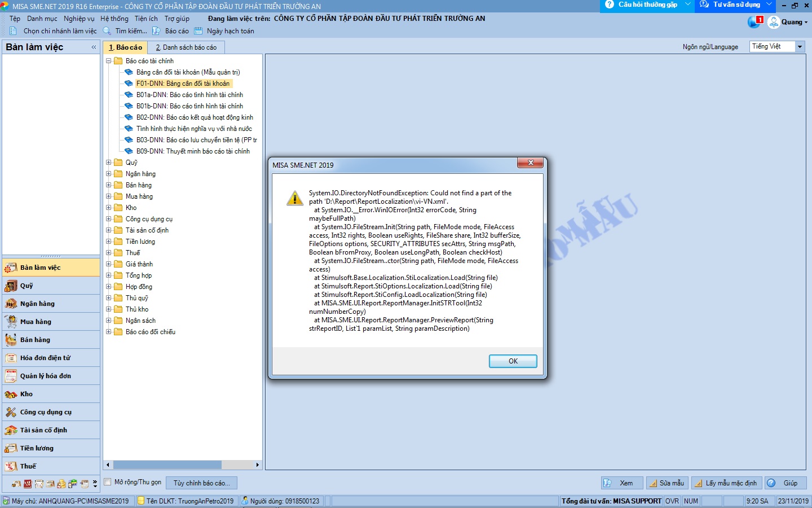Switch to the 2. Danh sách báo cáo tab
Screen dimensions: 812x508
coord(186,47)
